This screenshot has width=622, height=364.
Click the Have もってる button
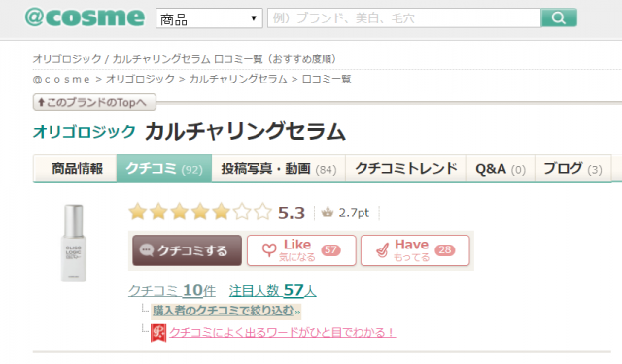[x=415, y=250]
